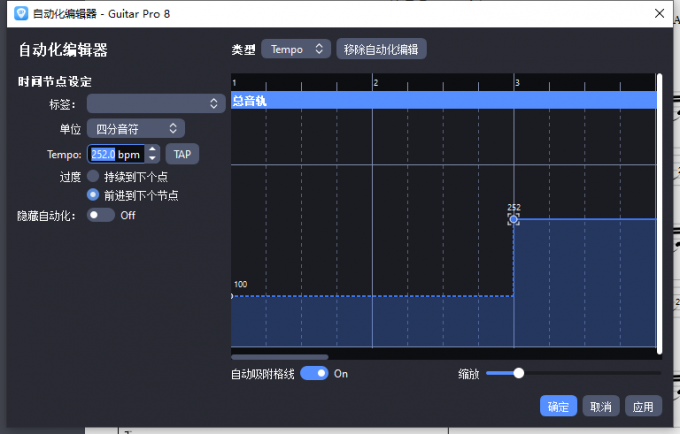Click the 缩放 zoom slider handle

point(518,373)
